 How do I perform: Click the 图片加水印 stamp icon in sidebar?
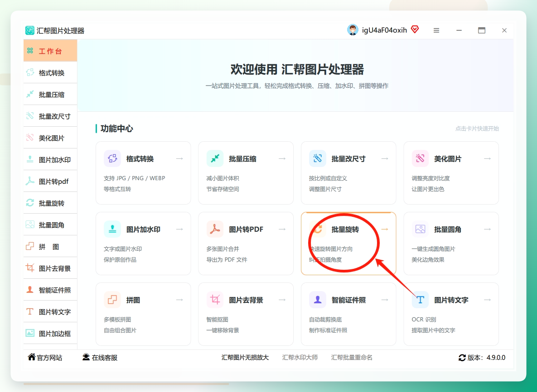[30, 159]
